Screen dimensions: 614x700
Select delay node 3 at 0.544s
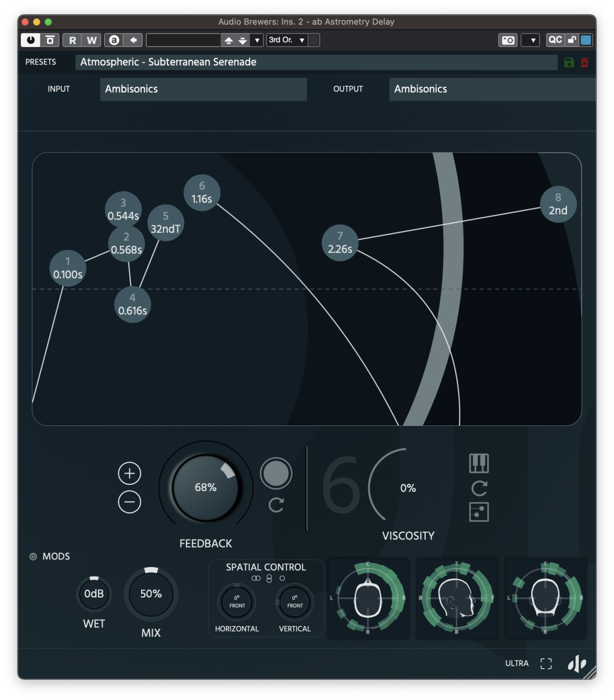123,210
